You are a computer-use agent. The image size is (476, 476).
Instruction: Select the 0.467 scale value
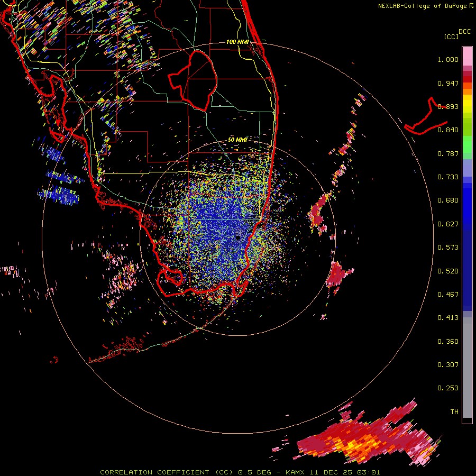coord(448,295)
